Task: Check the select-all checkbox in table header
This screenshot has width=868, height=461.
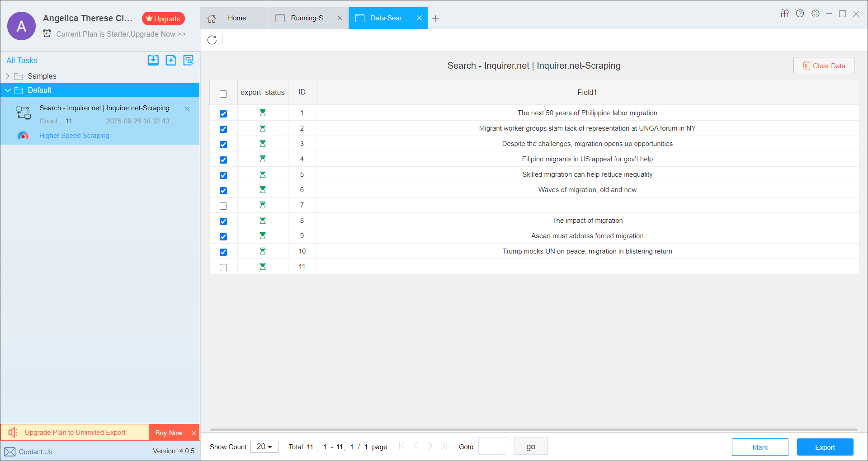Action: [223, 94]
